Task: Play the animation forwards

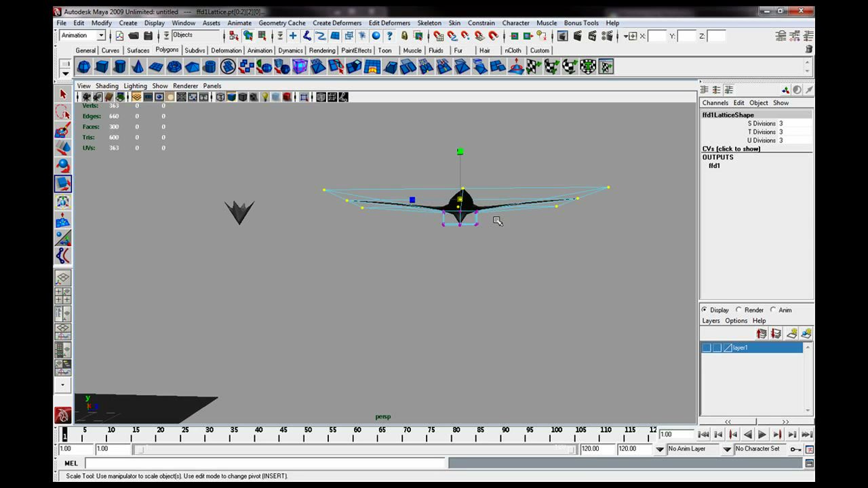Action: pyautogui.click(x=762, y=434)
